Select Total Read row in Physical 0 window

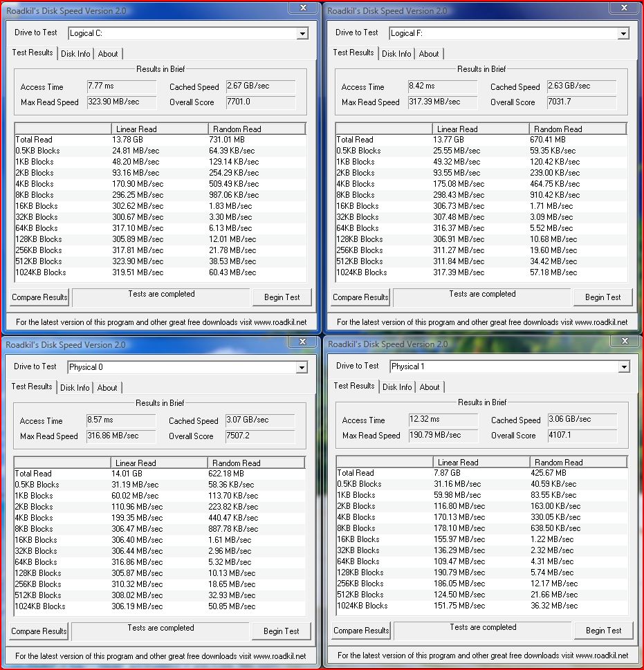pos(160,474)
